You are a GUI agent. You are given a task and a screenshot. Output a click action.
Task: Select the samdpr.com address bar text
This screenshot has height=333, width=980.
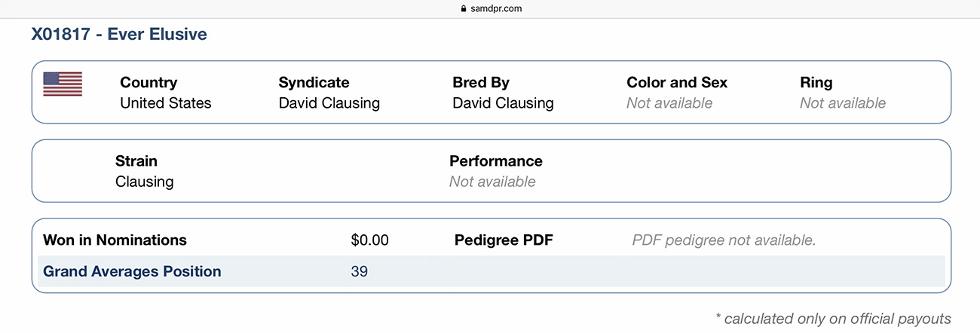[497, 9]
